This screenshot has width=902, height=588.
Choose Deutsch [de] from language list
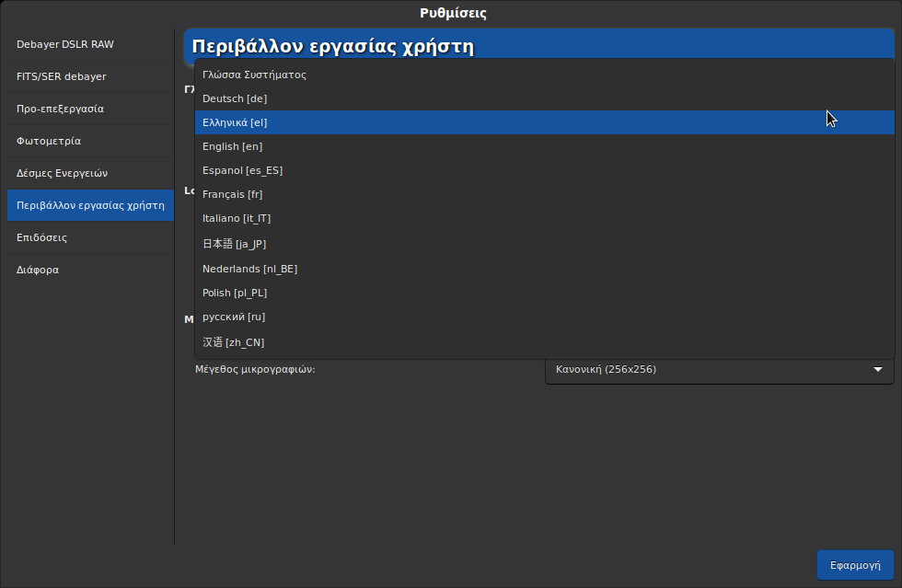coord(235,98)
